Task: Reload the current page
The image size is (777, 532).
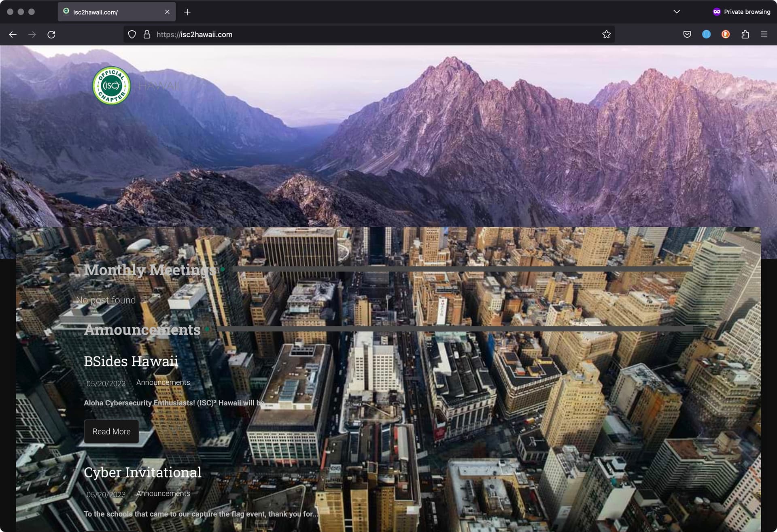Action: (51, 34)
